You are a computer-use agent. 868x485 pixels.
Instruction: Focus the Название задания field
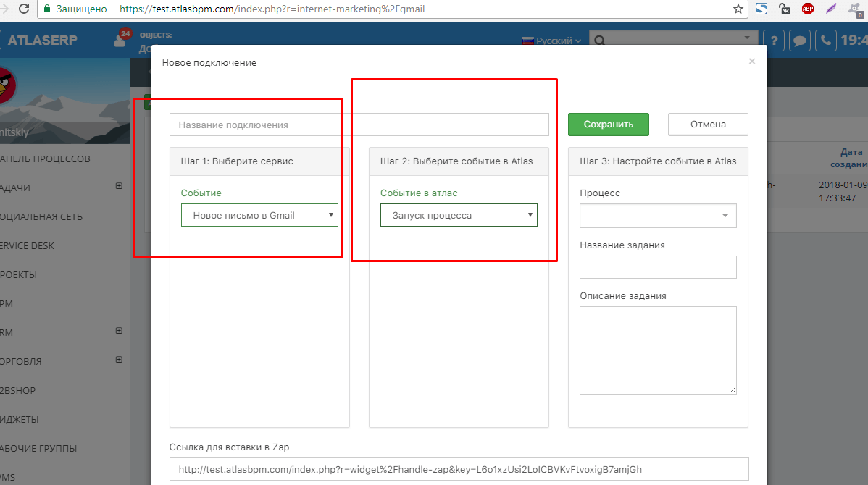(x=658, y=267)
